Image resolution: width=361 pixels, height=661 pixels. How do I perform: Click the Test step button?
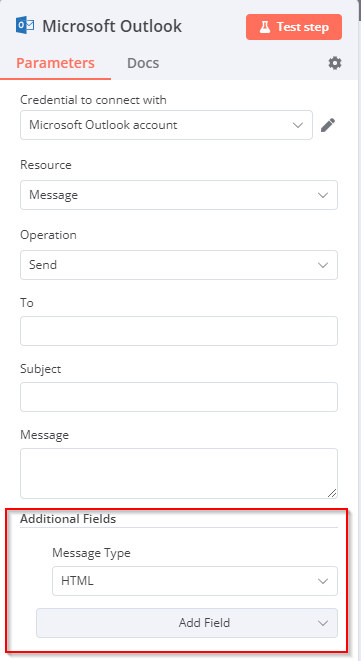point(294,27)
